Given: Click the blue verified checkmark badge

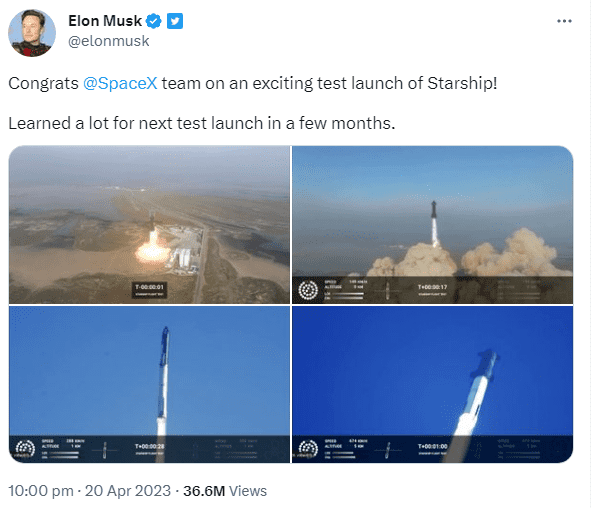Looking at the screenshot, I should tap(154, 21).
